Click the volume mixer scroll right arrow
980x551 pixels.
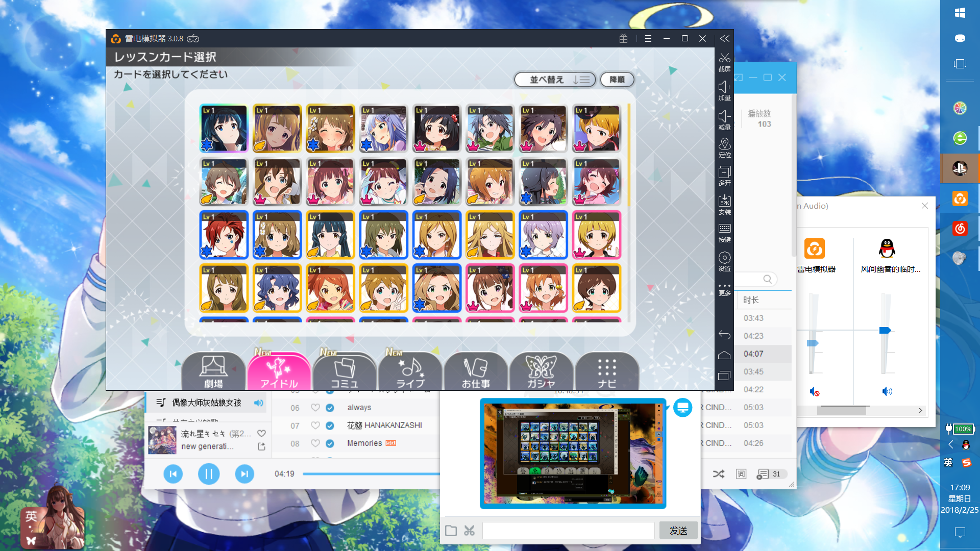920,410
